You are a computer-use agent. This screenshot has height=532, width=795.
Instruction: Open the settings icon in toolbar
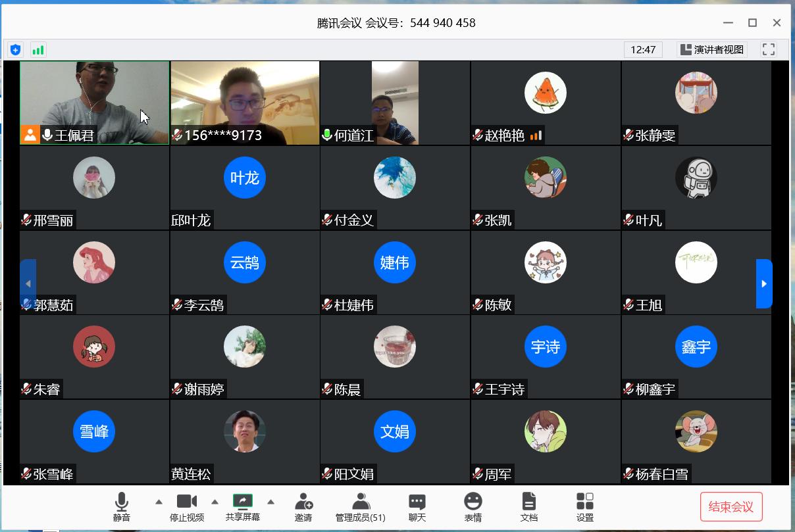[x=585, y=502]
